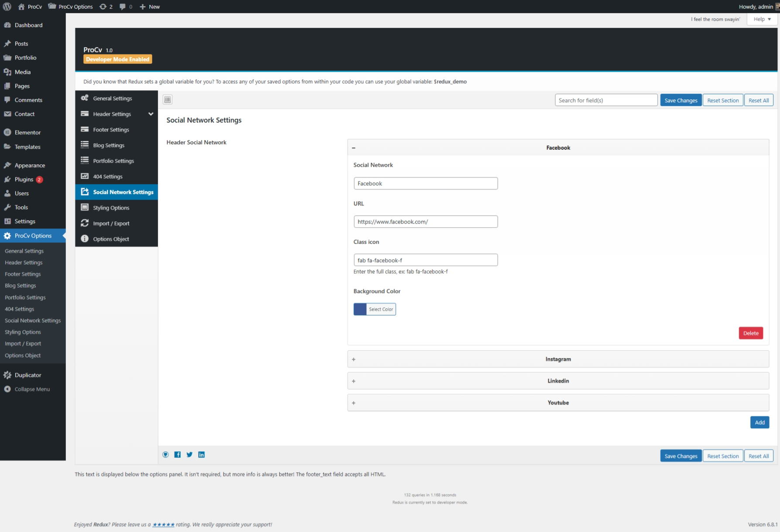Click the WordPress logo icon in the admin bar
The width and height of the screenshot is (780, 532).
click(x=7, y=7)
